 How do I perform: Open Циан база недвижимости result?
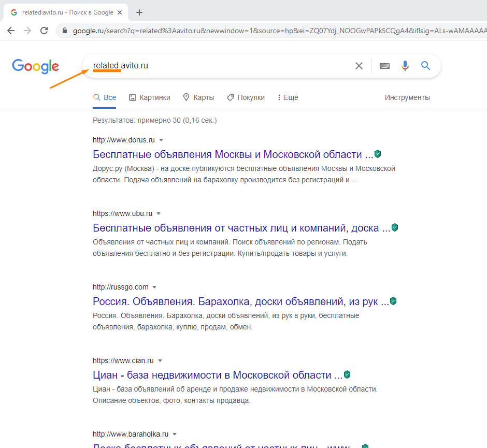click(x=218, y=375)
